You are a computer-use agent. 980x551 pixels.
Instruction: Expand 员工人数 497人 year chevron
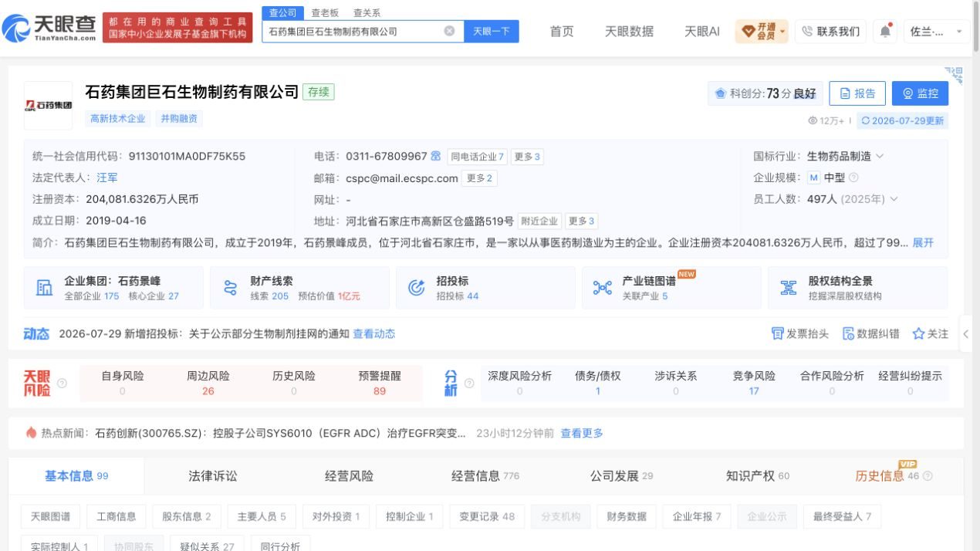point(894,199)
